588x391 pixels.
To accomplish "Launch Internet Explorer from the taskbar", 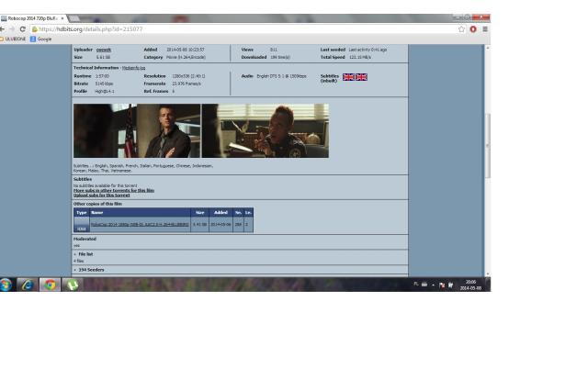I will 27,285.
